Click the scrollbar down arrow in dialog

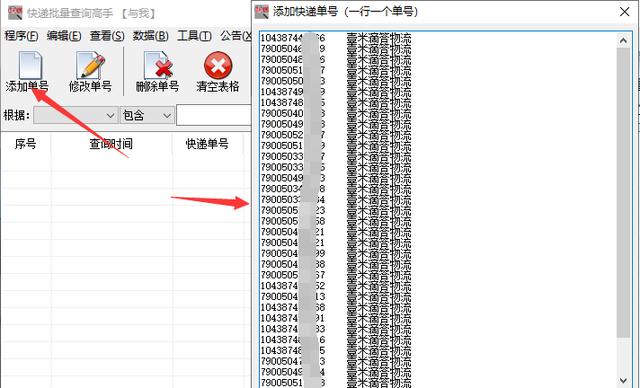pyautogui.click(x=623, y=380)
